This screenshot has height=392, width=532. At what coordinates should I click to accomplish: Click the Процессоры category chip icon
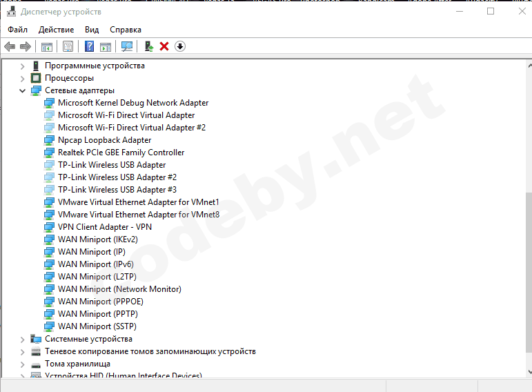point(36,78)
